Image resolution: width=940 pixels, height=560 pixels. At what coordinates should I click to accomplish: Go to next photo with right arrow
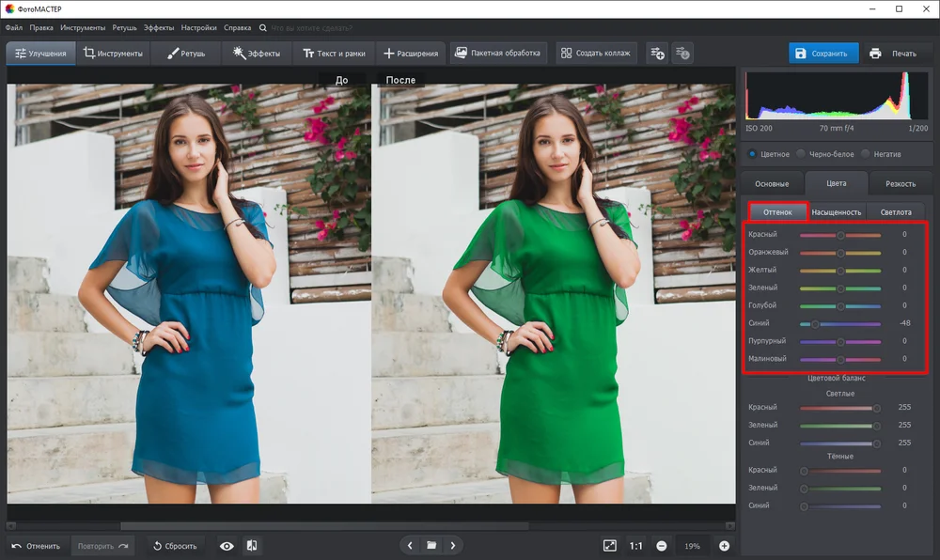click(x=453, y=546)
